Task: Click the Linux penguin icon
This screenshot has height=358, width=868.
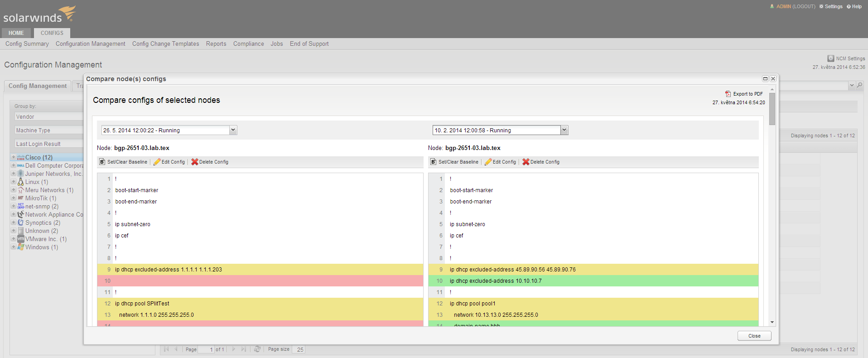Action: tap(20, 182)
